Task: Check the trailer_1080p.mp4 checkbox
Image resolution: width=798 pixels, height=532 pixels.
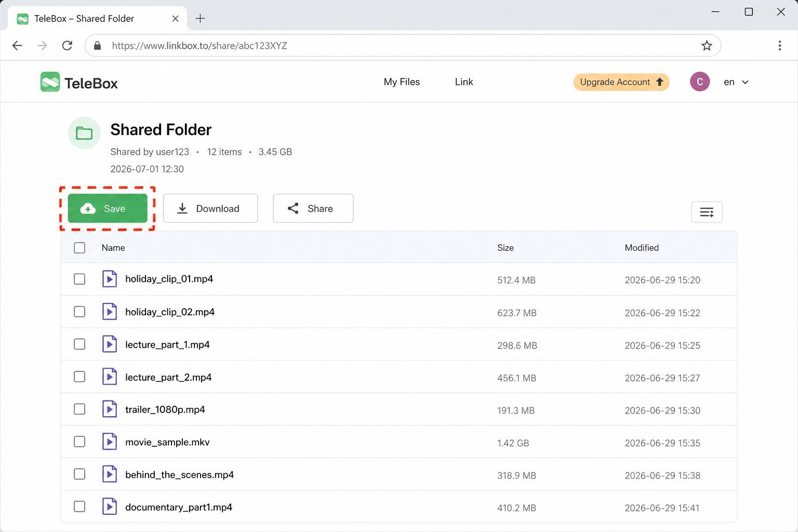Action: (x=79, y=409)
